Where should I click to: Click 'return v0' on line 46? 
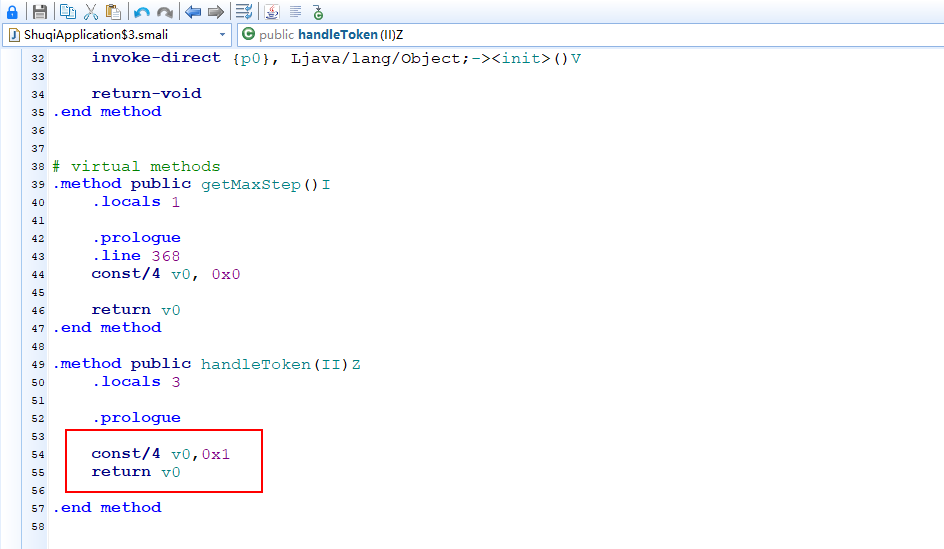click(x=135, y=310)
